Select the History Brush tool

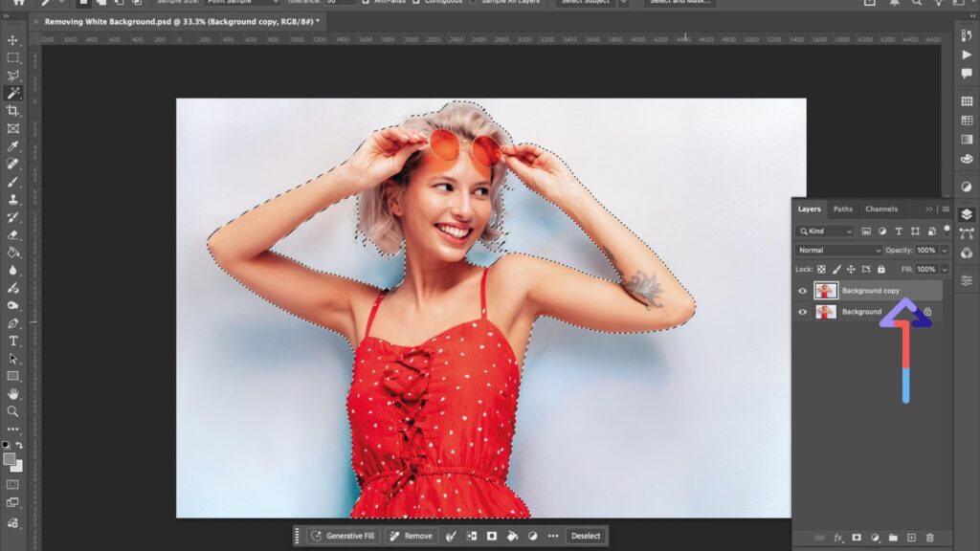12,217
